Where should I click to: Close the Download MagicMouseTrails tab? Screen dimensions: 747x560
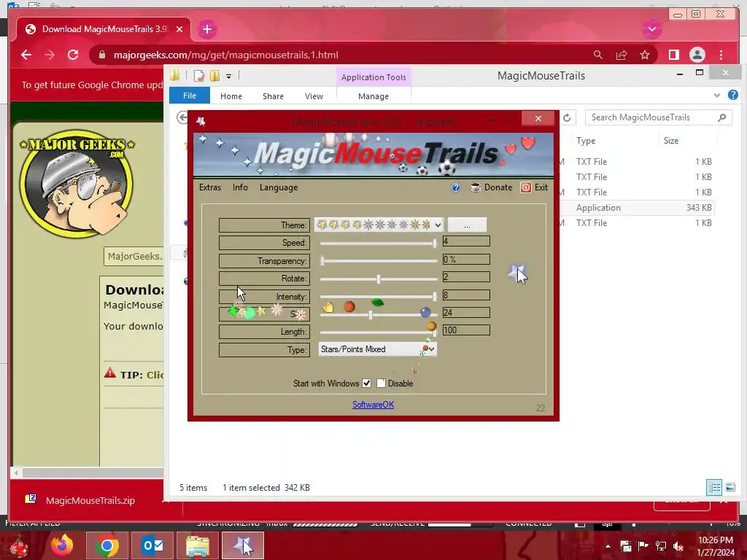pyautogui.click(x=179, y=29)
